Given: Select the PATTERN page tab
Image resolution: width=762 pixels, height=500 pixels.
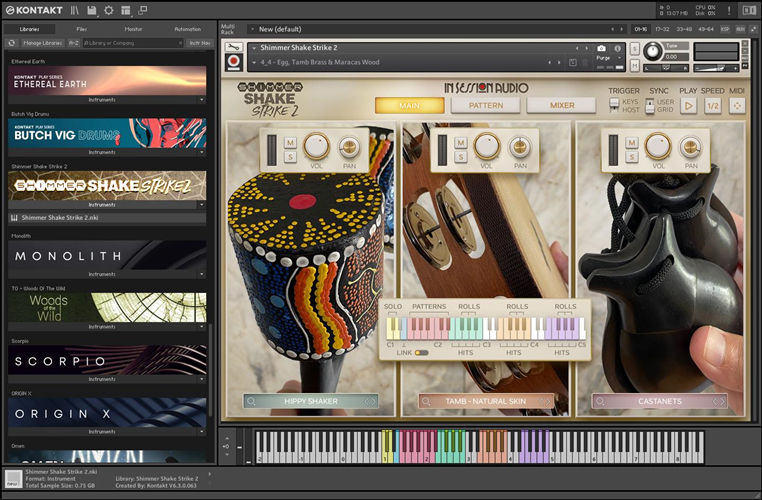Looking at the screenshot, I should 485,105.
